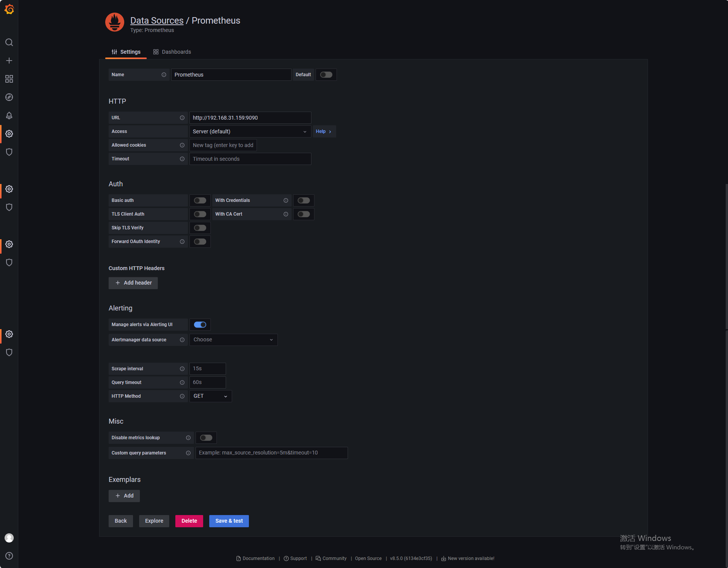Show info tooltip for URL field
728x568 pixels.
[x=182, y=118]
